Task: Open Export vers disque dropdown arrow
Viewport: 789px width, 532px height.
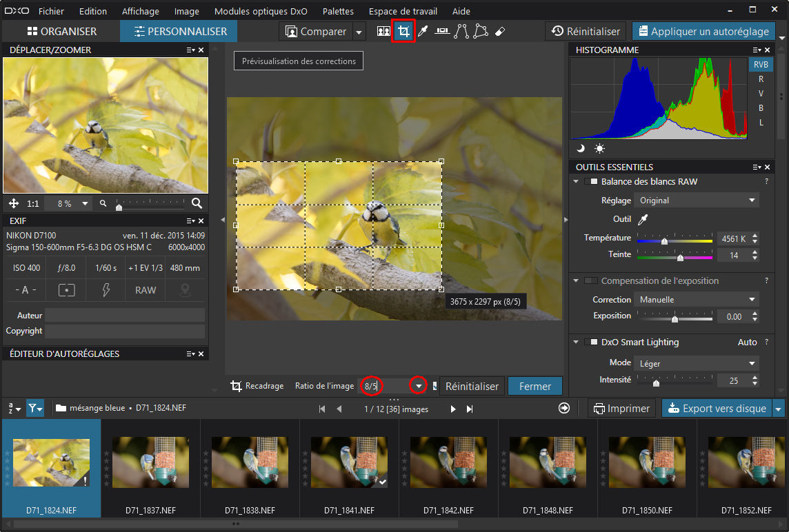Action: coord(779,409)
